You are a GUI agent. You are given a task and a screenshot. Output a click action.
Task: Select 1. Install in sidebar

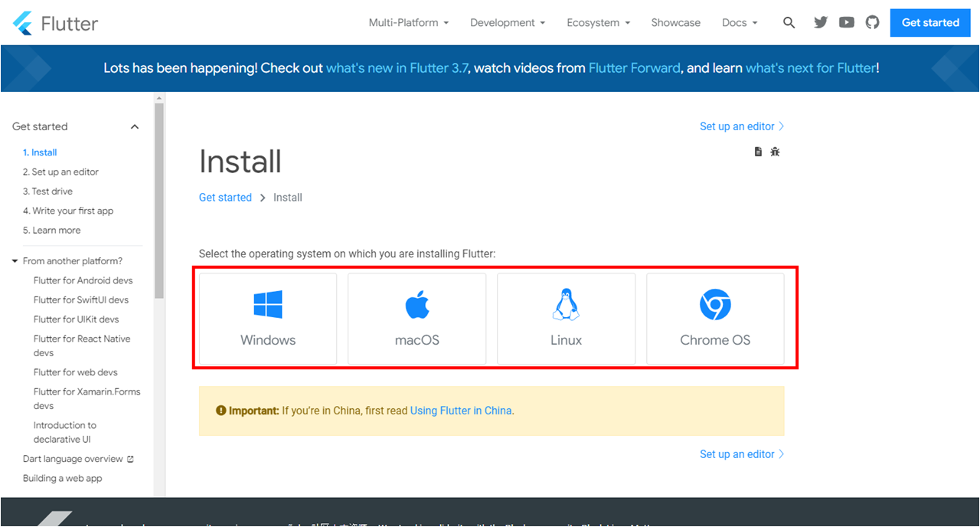pyautogui.click(x=40, y=152)
